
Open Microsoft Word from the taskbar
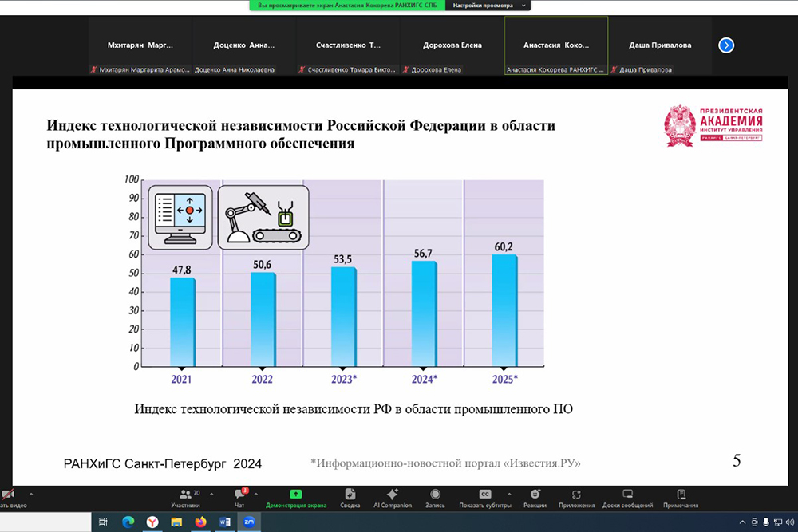click(225, 522)
